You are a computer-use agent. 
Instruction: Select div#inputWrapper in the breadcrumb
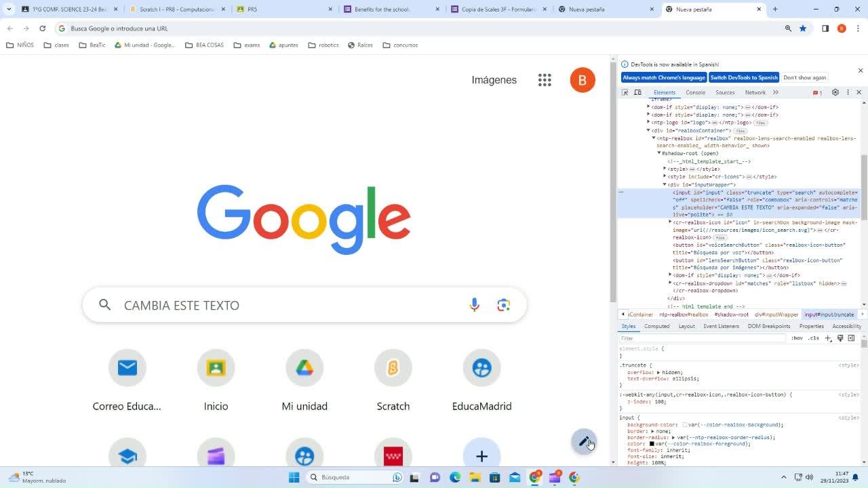776,314
